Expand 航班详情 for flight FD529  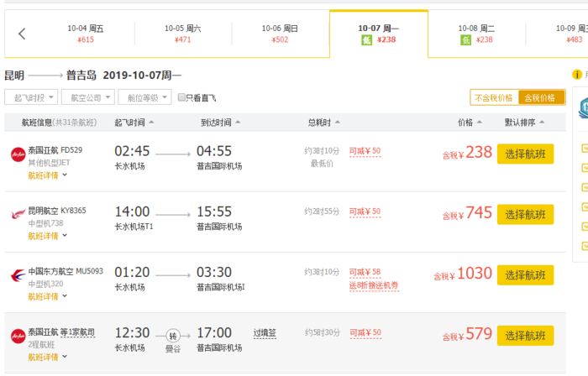coord(48,175)
